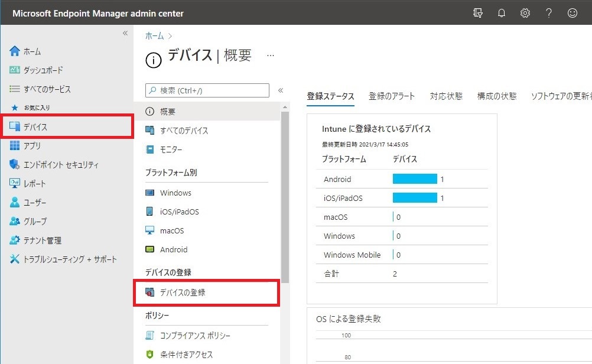Image resolution: width=592 pixels, height=364 pixels.
Task: Click the feedback smiley face icon
Action: (x=573, y=13)
